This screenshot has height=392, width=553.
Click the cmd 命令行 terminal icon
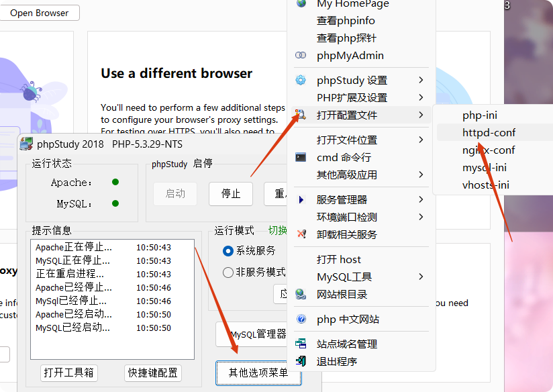(x=301, y=157)
